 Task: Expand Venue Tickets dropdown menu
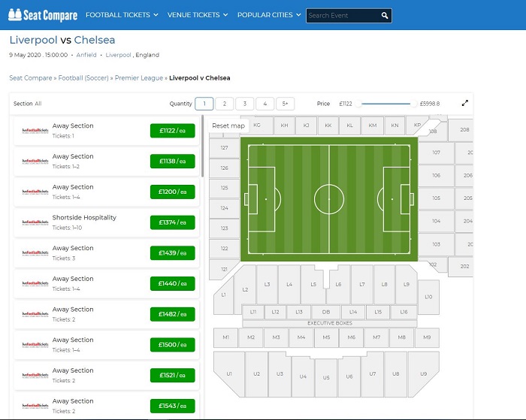(197, 15)
